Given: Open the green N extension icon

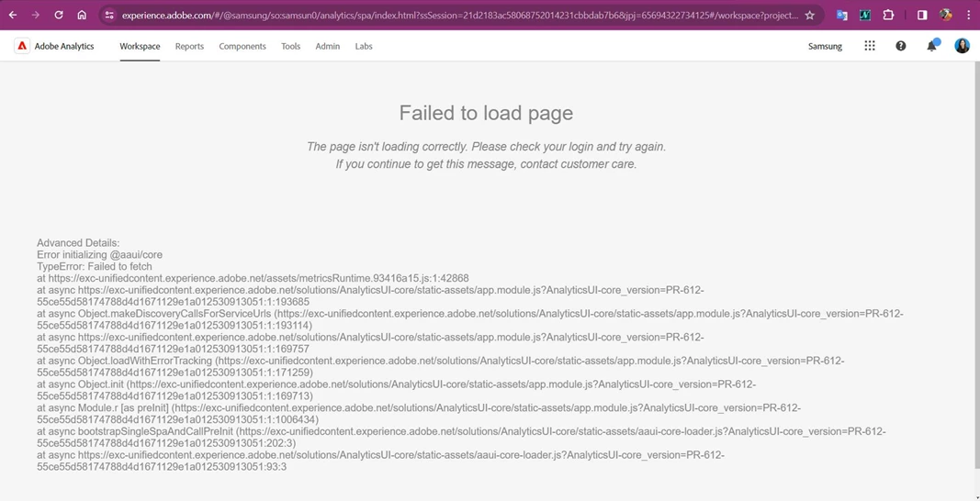Looking at the screenshot, I should (x=865, y=15).
